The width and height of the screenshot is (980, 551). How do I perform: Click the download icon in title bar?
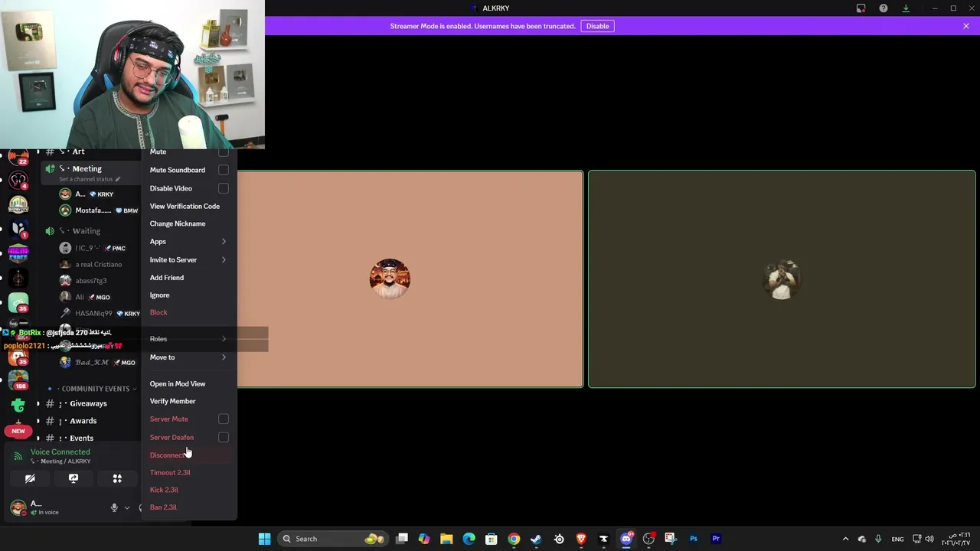tap(906, 8)
